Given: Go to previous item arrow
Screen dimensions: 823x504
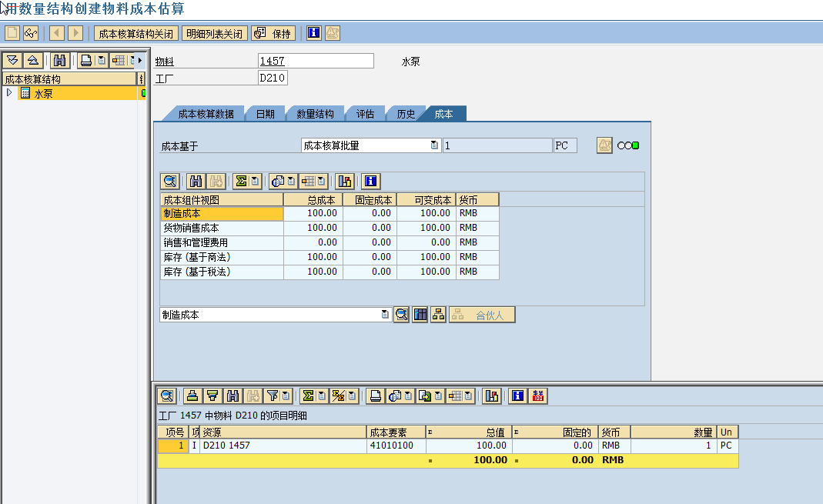Looking at the screenshot, I should [57, 33].
